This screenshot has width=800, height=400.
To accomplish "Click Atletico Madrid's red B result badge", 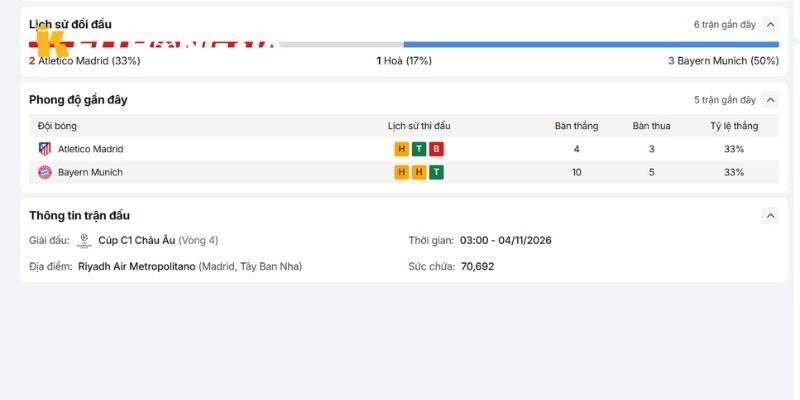I will 436,149.
